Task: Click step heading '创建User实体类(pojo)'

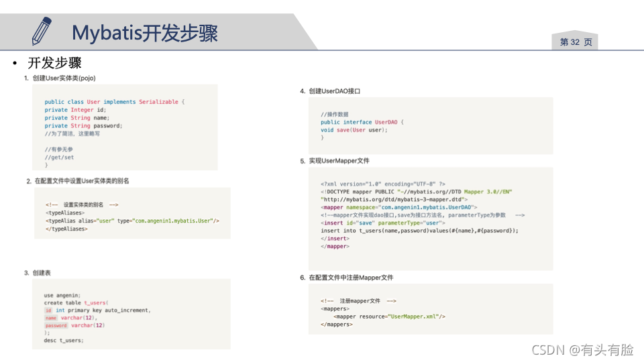Action: click(x=64, y=78)
